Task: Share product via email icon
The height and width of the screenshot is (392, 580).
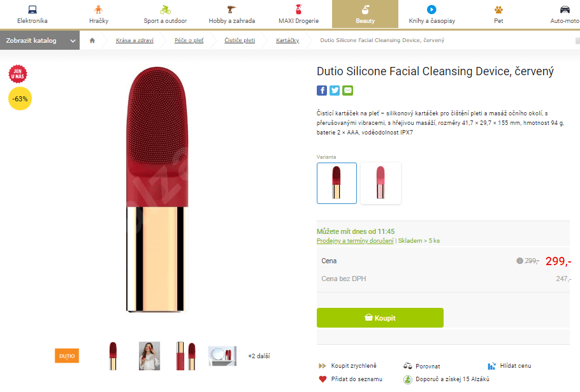Action: coord(347,91)
